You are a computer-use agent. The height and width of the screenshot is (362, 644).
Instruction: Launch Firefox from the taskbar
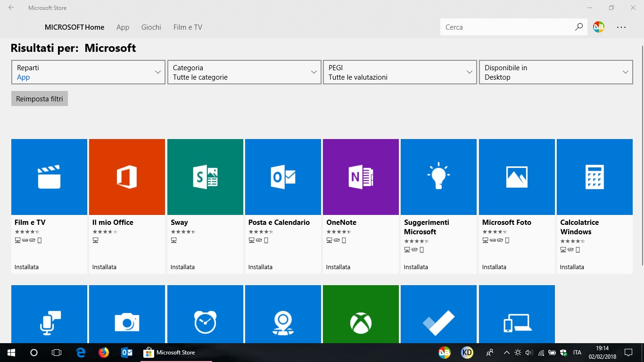click(x=104, y=352)
